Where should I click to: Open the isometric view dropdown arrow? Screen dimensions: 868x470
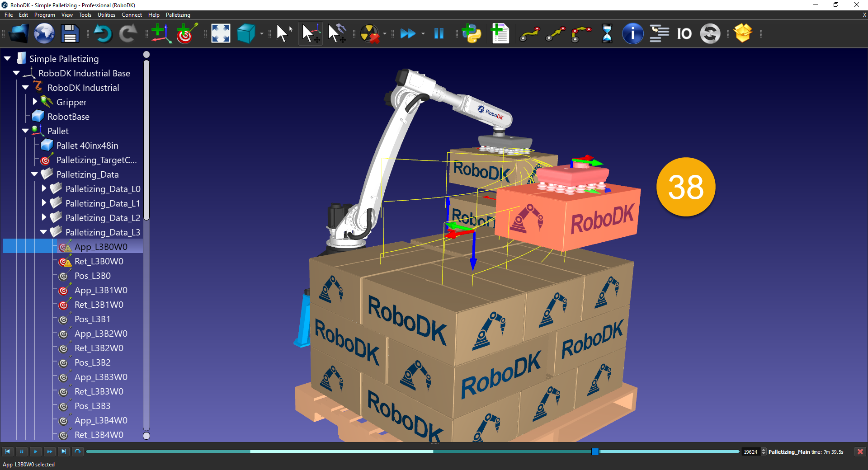[261, 34]
